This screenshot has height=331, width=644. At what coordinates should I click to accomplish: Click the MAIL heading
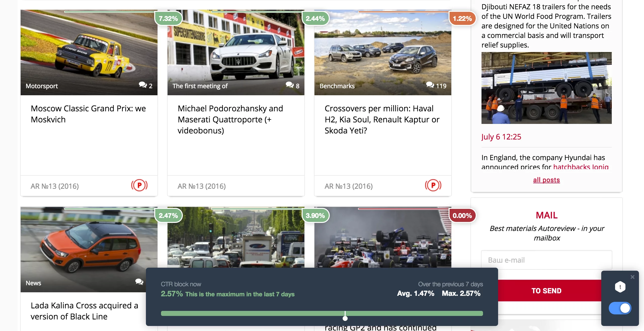coord(546,215)
